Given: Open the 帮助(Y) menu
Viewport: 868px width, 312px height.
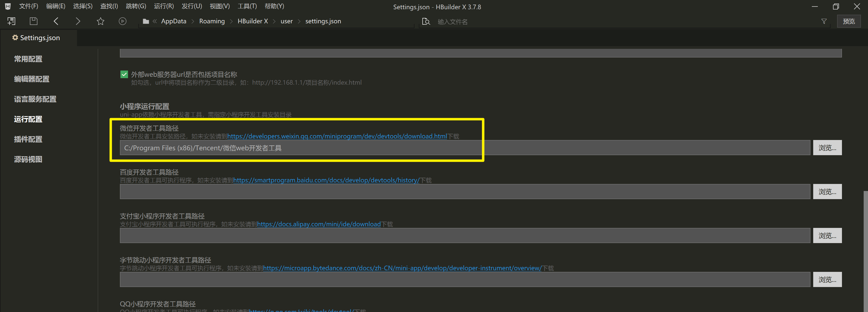Looking at the screenshot, I should (x=274, y=6).
